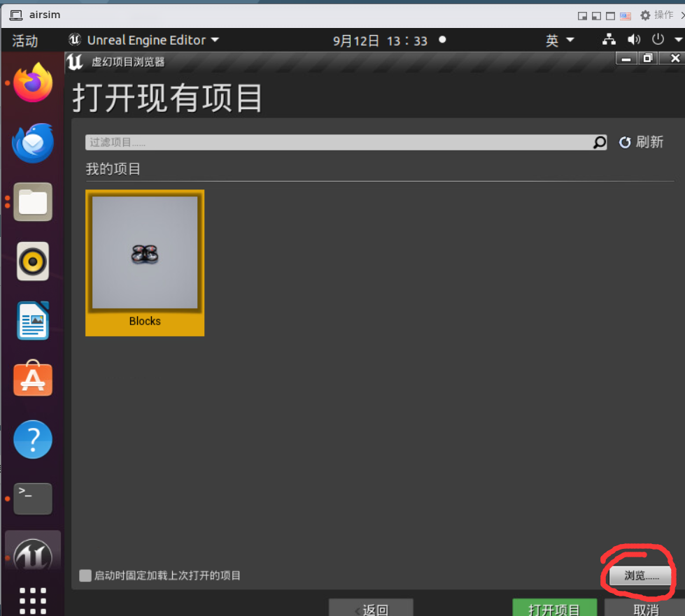Click the keyboard flag icon in airsim bar
This screenshot has height=616, width=685.
625,16
